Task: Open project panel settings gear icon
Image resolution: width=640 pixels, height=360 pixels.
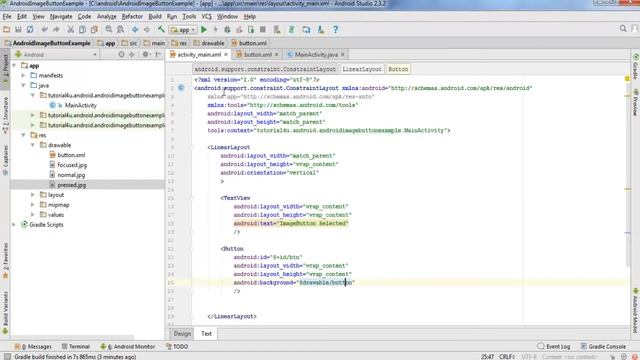Action: 145,54
